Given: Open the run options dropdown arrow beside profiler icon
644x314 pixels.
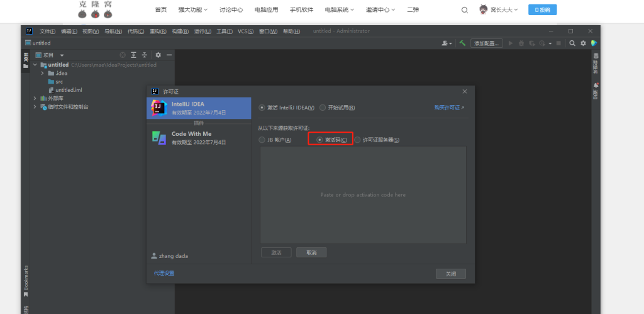Looking at the screenshot, I should [x=550, y=43].
